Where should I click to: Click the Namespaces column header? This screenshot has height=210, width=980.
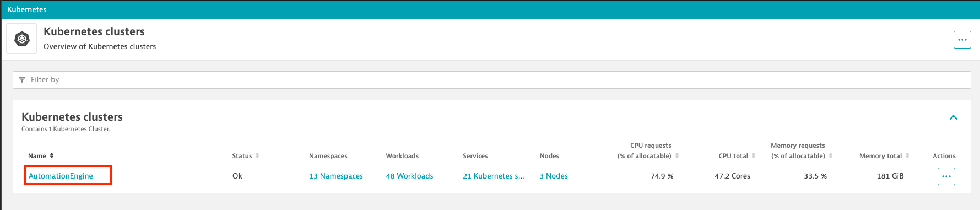(x=328, y=156)
